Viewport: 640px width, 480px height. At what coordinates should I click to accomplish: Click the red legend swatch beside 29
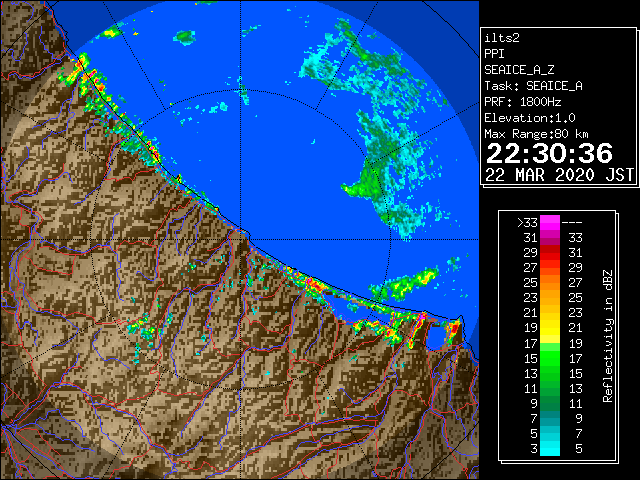[x=550, y=252]
